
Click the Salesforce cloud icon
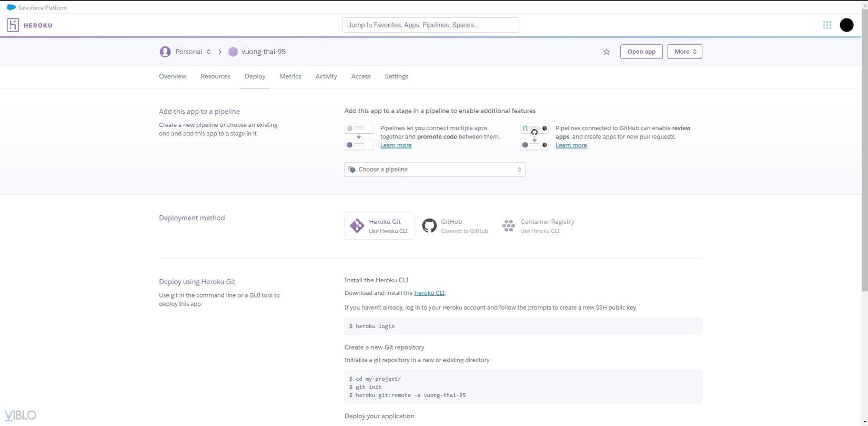(11, 7)
